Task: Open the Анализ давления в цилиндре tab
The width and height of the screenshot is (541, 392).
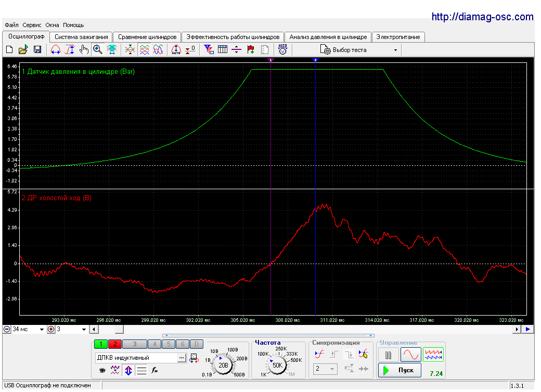Action: pos(328,37)
